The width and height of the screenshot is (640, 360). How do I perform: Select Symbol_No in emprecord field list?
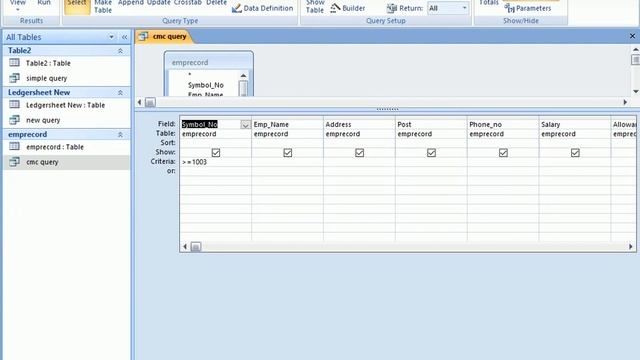pos(206,85)
